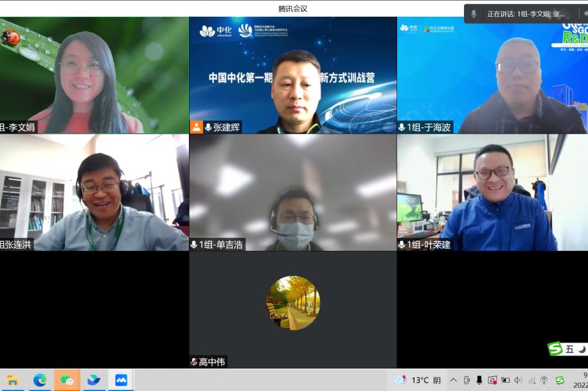Select File Explorer on the taskbar
The height and width of the screenshot is (391, 588).
click(x=13, y=379)
